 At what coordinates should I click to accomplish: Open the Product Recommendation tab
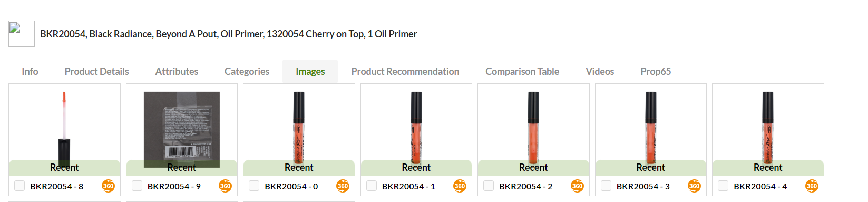[x=405, y=71]
